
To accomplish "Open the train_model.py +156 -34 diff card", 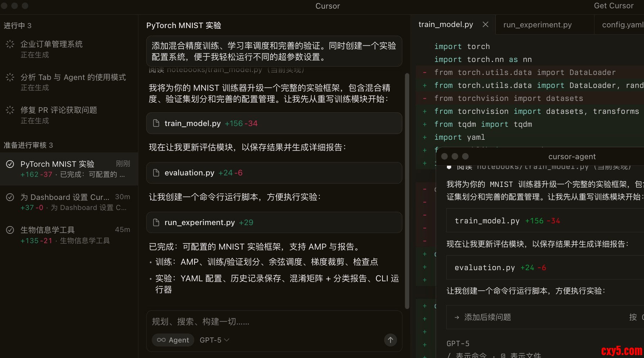I will pos(274,123).
